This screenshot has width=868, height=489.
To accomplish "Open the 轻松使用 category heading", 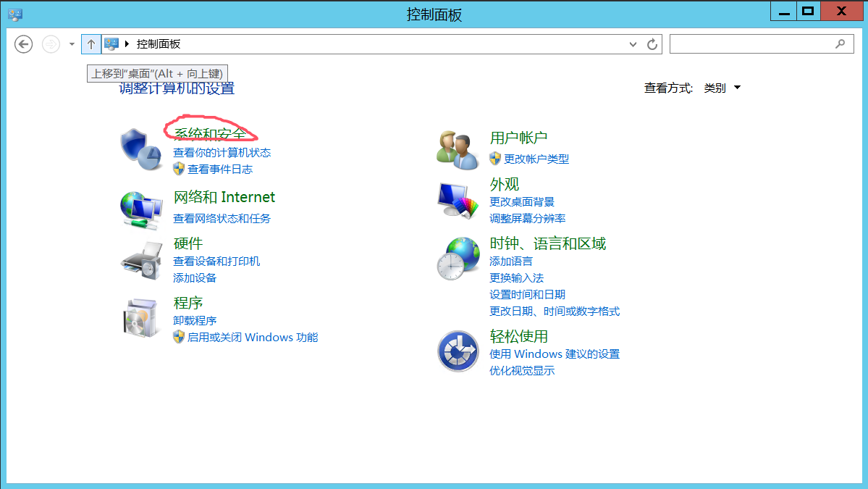I will pyautogui.click(x=518, y=337).
